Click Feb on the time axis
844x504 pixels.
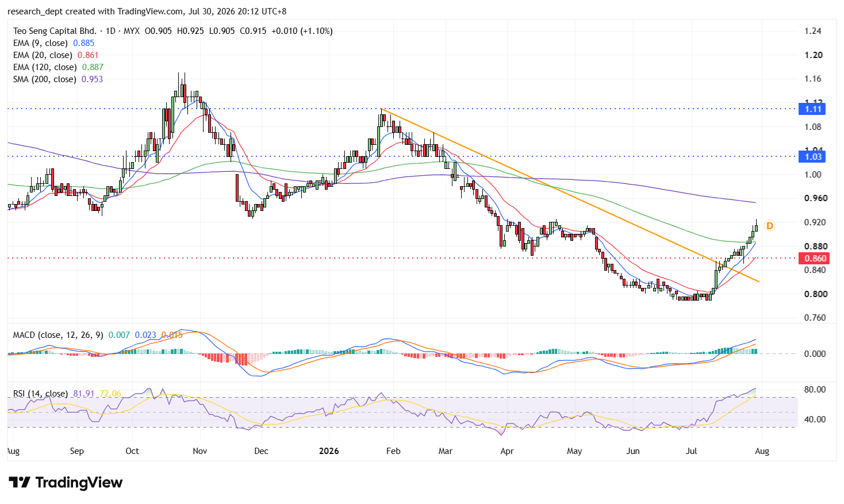pos(393,451)
